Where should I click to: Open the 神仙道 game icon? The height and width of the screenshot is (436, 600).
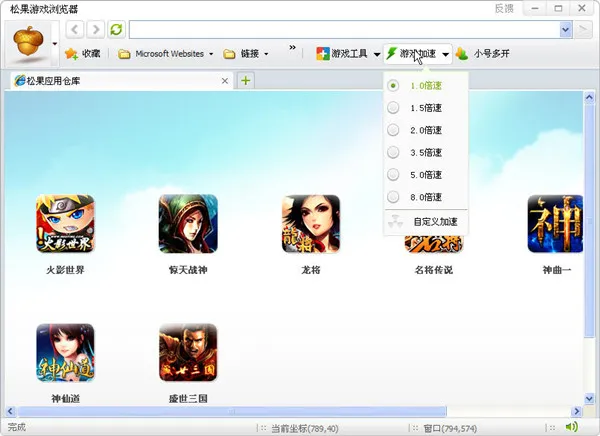coord(65,353)
